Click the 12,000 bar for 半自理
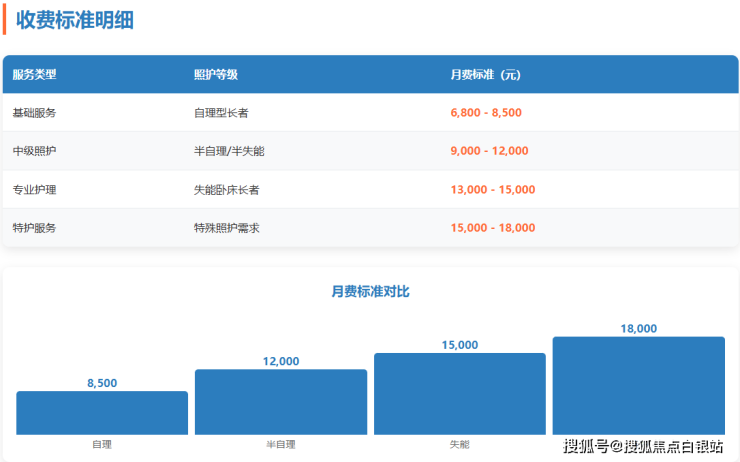Screen dimensions: 740x462 click(281, 402)
